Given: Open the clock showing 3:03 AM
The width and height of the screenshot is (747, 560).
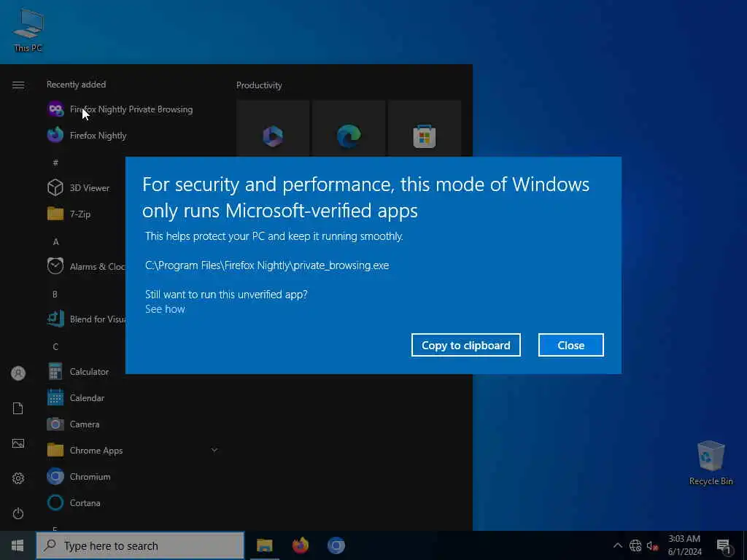Looking at the screenshot, I should click(x=684, y=545).
